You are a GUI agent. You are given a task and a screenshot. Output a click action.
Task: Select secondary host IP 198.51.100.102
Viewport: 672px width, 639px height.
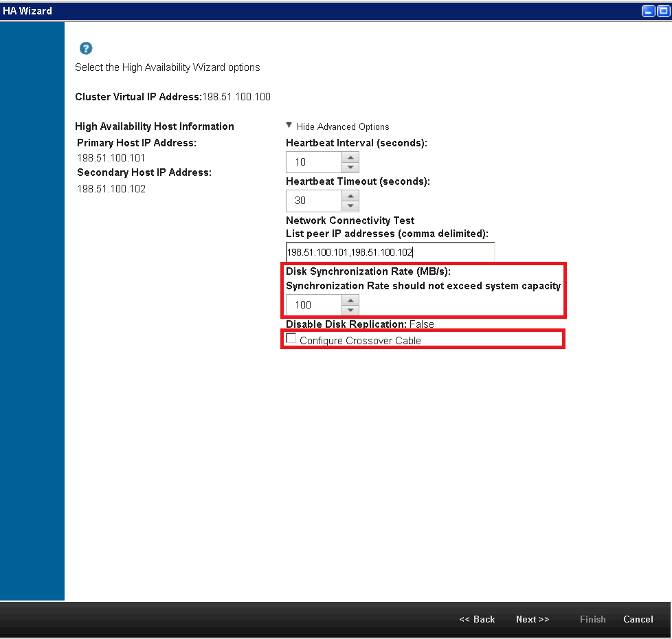tap(111, 189)
